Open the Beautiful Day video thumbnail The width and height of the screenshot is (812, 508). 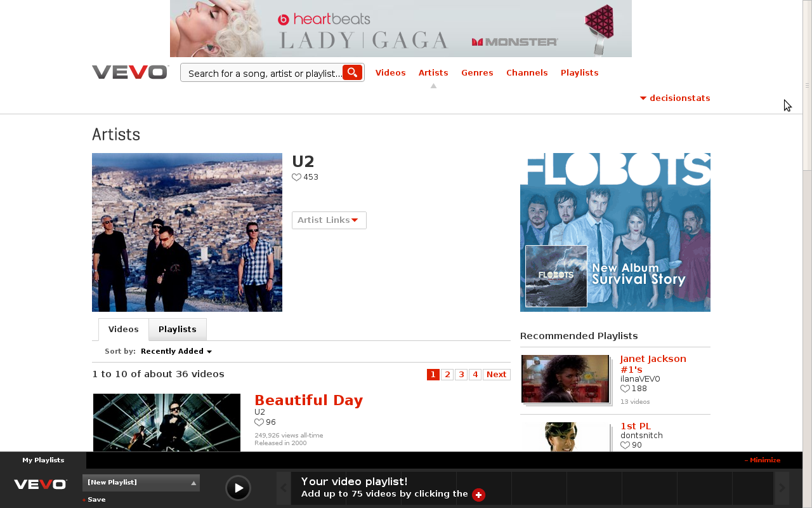167,422
